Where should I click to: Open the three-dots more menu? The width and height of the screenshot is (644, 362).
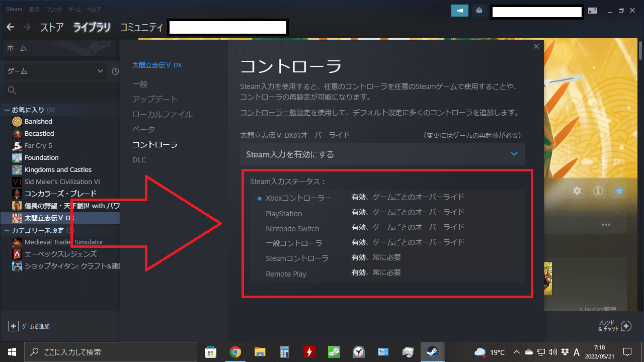tap(606, 224)
